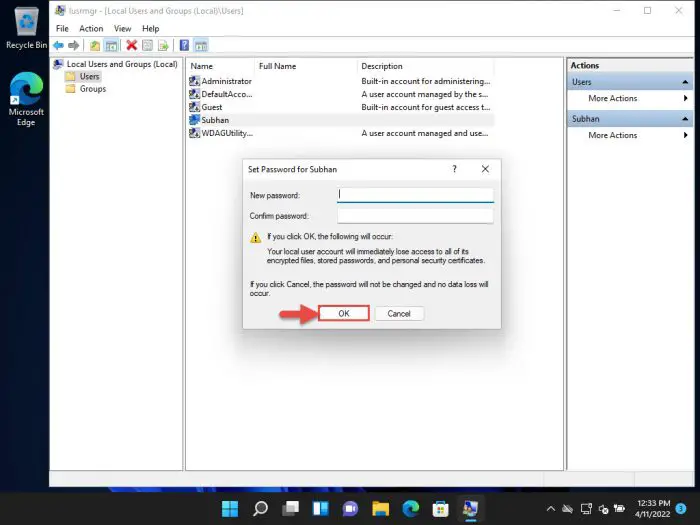The image size is (700, 525).
Task: Click the network tray icon
Action: 586,508
